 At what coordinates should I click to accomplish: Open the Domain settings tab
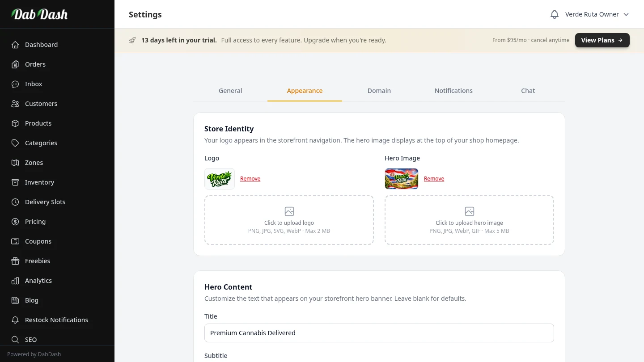point(379,91)
